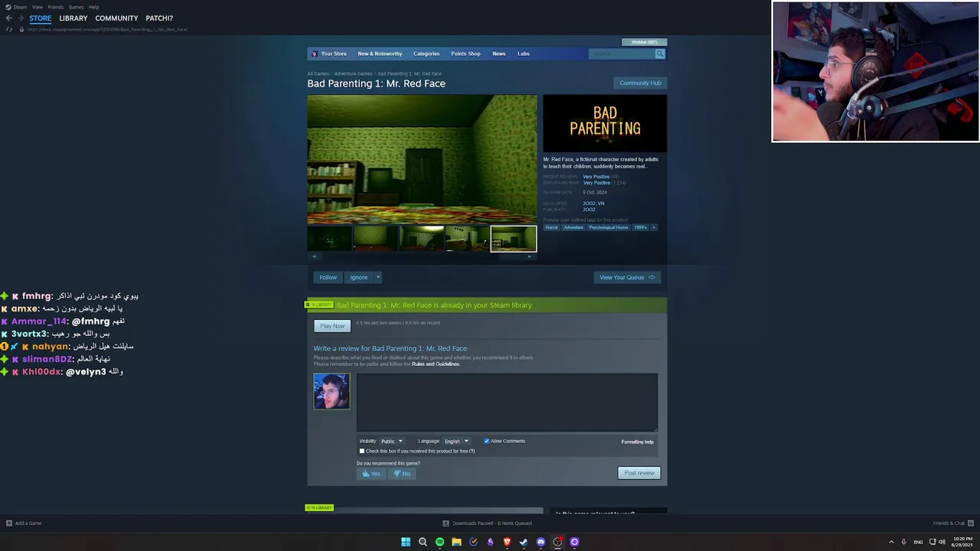Image resolution: width=980 pixels, height=551 pixels.
Task: Click View Your Queue button
Action: click(x=627, y=278)
